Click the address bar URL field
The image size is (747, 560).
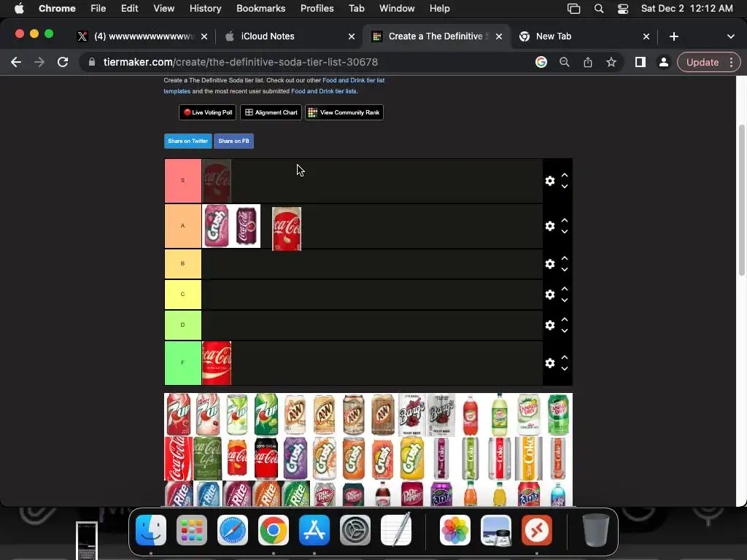tap(305, 63)
